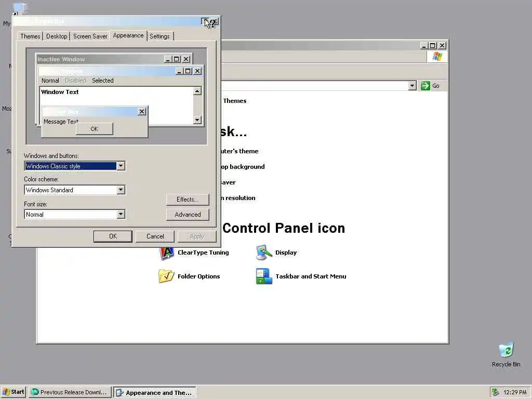Screen dimensions: 532x399
Task: Click the Advanced button
Action: click(x=188, y=215)
